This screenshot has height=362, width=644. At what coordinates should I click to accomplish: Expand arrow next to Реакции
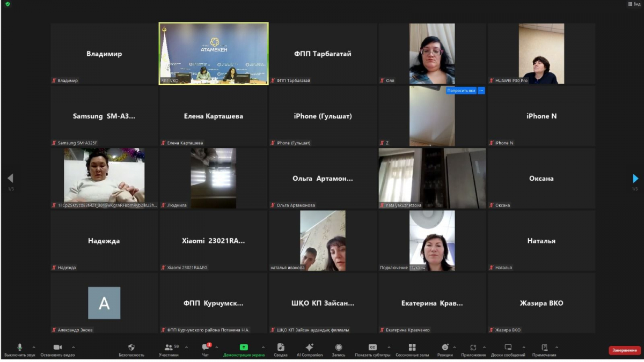pos(454,348)
